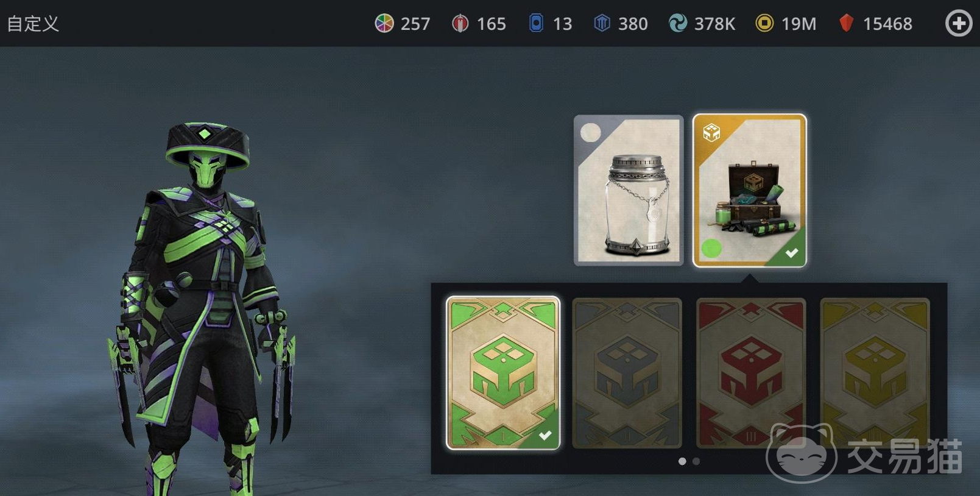Click the red-white capsule currency icon
980x496 pixels.
click(460, 23)
